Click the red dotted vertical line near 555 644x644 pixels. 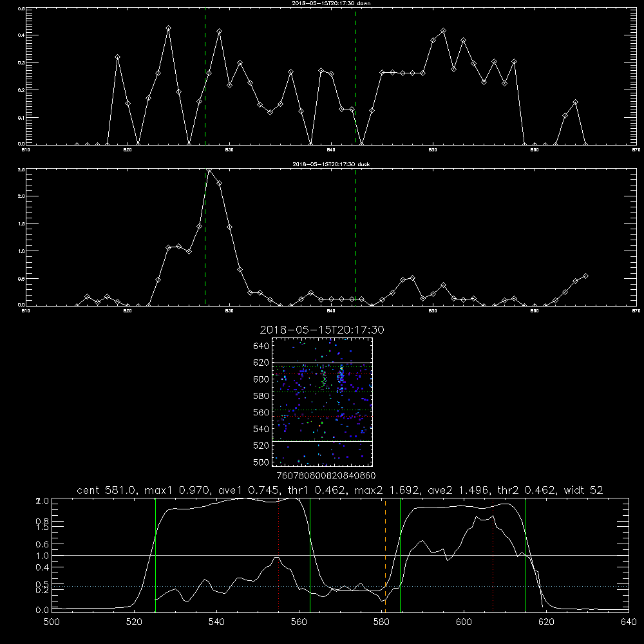click(278, 556)
